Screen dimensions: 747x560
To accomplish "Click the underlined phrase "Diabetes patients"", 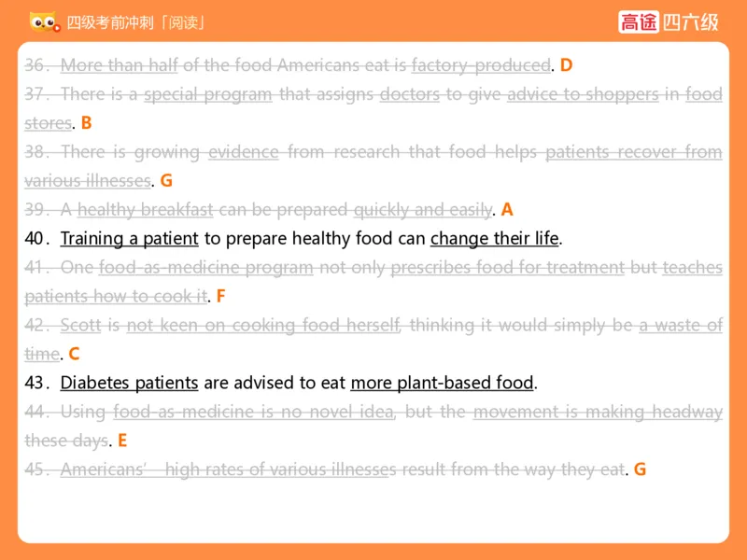I will [x=129, y=383].
